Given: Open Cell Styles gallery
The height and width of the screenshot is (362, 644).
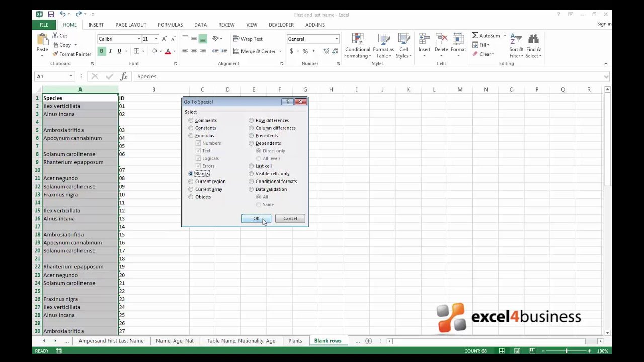Looking at the screenshot, I should [x=404, y=46].
